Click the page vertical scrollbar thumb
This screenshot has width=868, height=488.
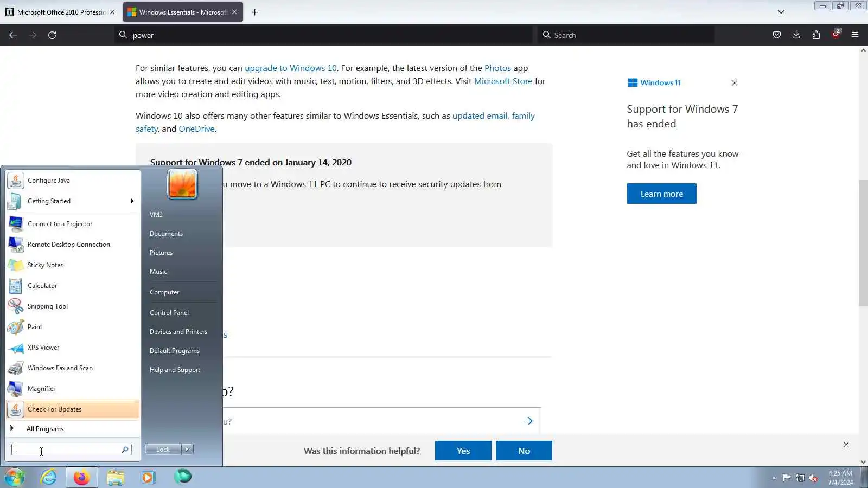[x=863, y=243]
